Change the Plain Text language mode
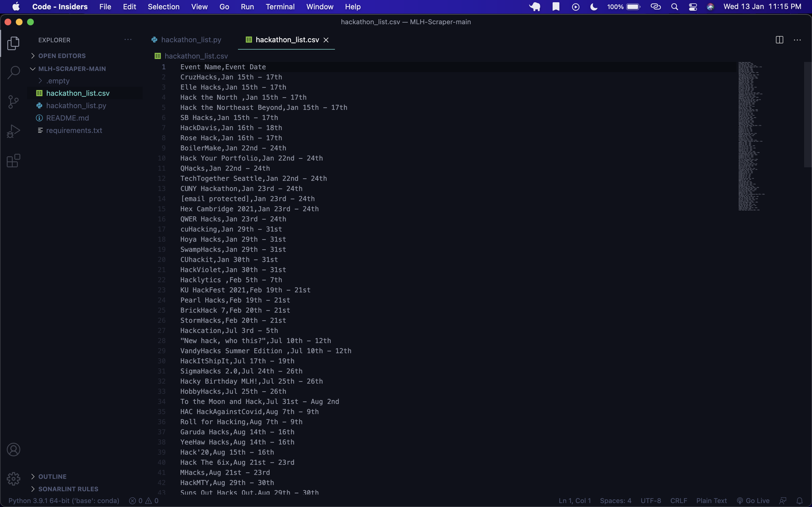812x507 pixels. tap(711, 501)
